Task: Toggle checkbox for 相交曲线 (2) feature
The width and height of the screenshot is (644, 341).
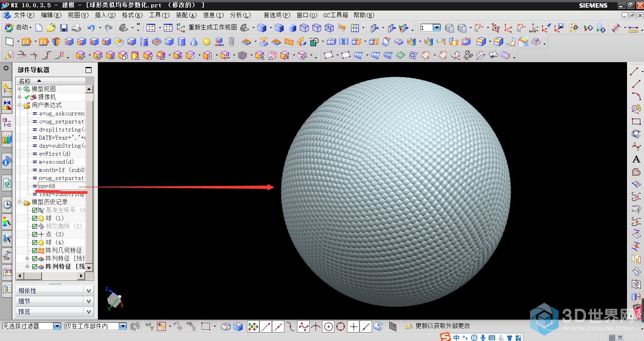Action: click(35, 226)
